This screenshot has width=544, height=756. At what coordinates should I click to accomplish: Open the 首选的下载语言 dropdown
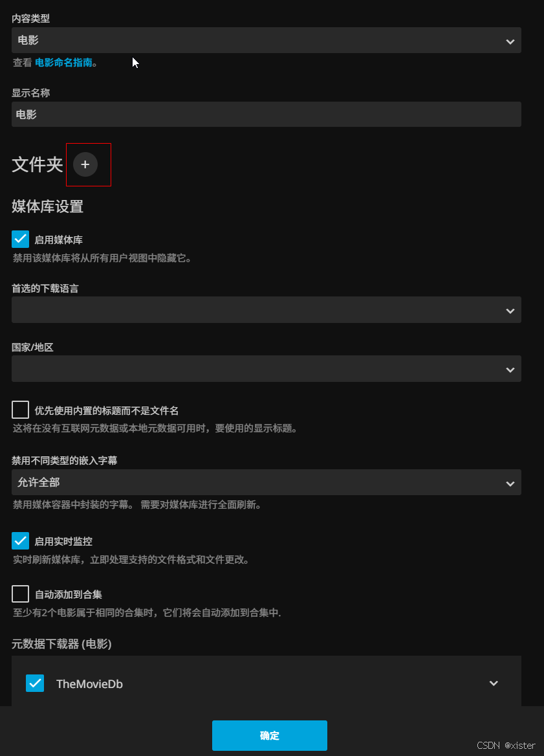coord(267,309)
